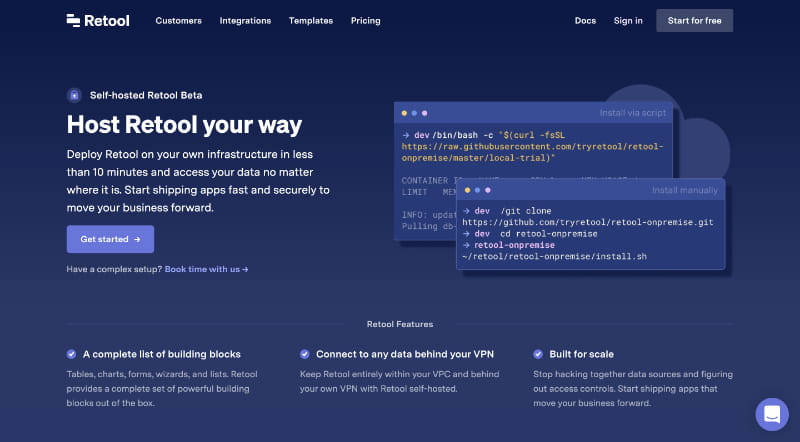Click the Install via script terminal label

(x=633, y=113)
